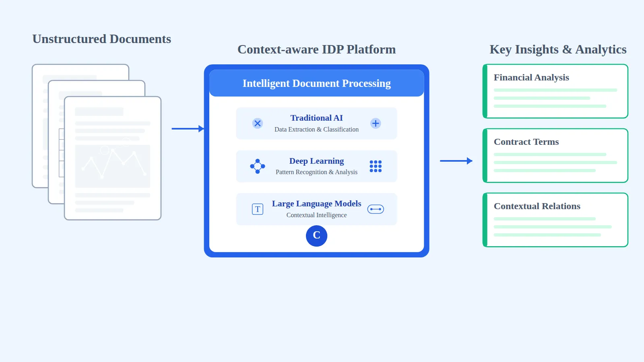Viewport: 644px width, 362px height.
Task: Click the X icon beside Traditional AI
Action: tap(258, 123)
